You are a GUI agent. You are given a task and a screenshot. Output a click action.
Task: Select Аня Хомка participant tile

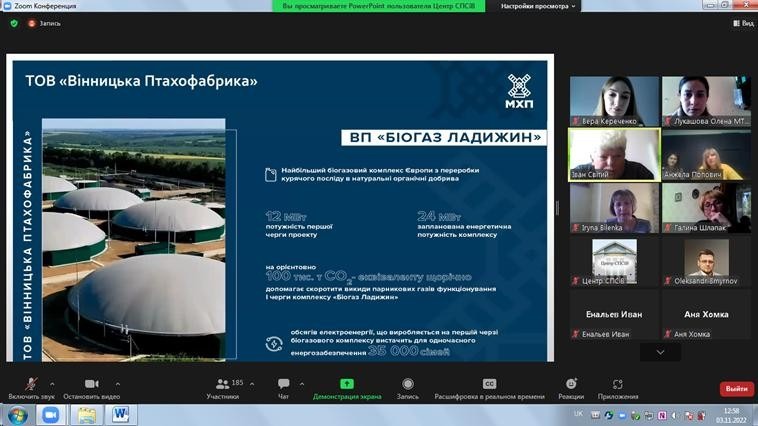[x=706, y=315]
